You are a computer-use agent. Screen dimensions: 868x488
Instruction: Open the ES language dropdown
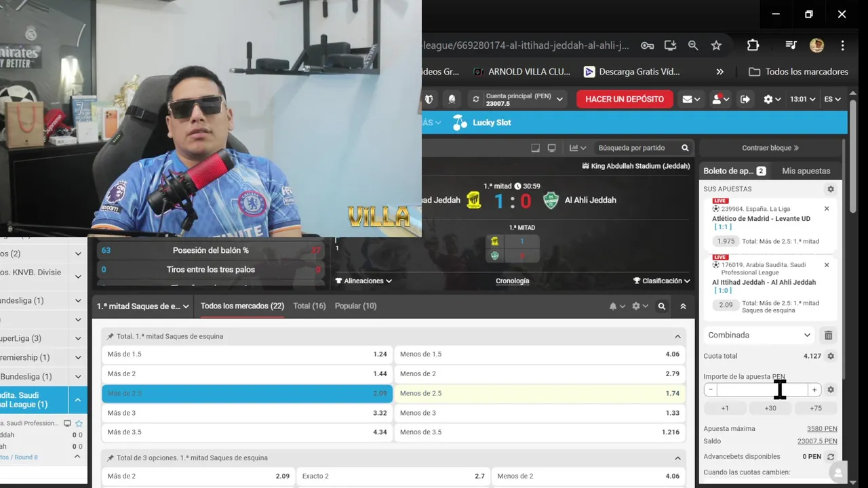[832, 99]
